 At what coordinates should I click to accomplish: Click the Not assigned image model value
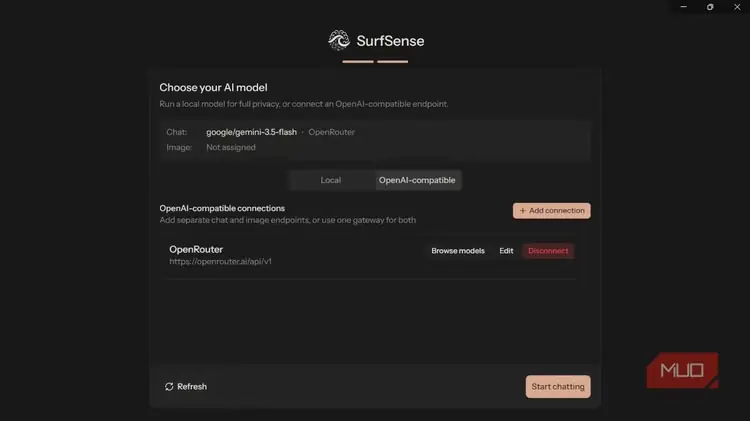[231, 147]
